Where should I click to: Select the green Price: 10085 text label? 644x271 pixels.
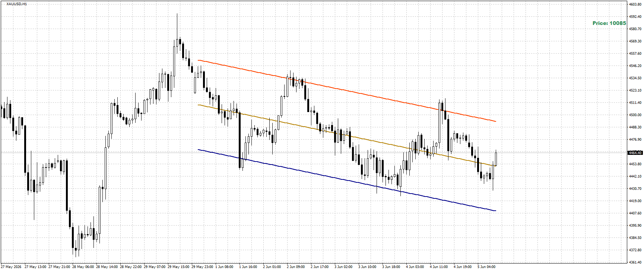tap(609, 23)
